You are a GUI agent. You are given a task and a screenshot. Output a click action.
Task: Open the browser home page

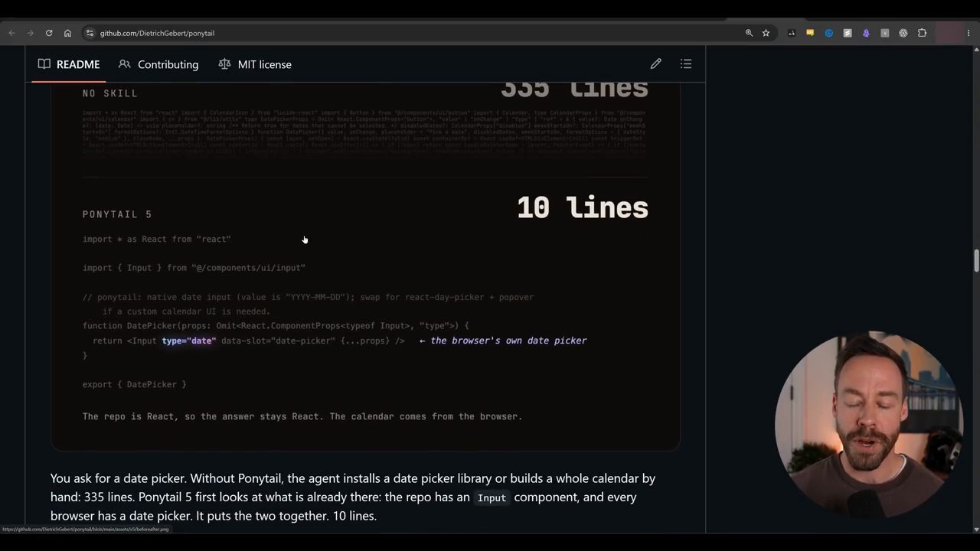point(67,33)
